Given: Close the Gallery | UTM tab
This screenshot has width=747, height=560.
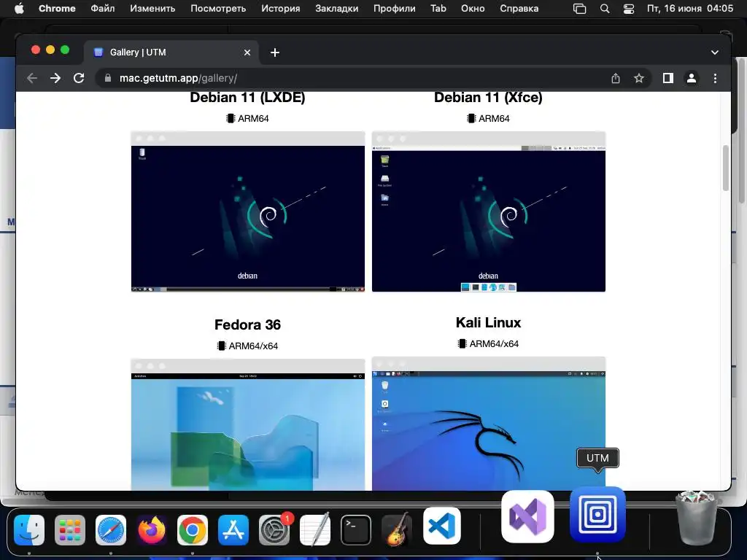Looking at the screenshot, I should pyautogui.click(x=247, y=52).
